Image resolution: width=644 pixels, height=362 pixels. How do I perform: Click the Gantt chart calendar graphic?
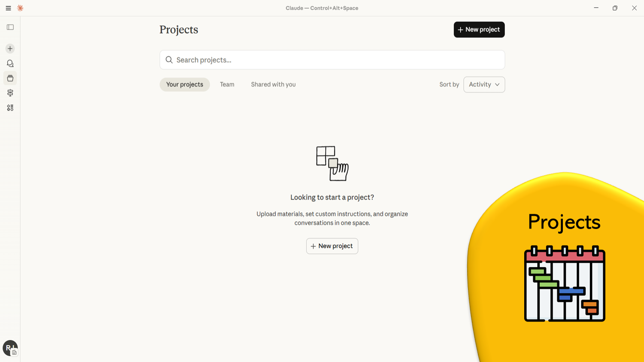565,284
